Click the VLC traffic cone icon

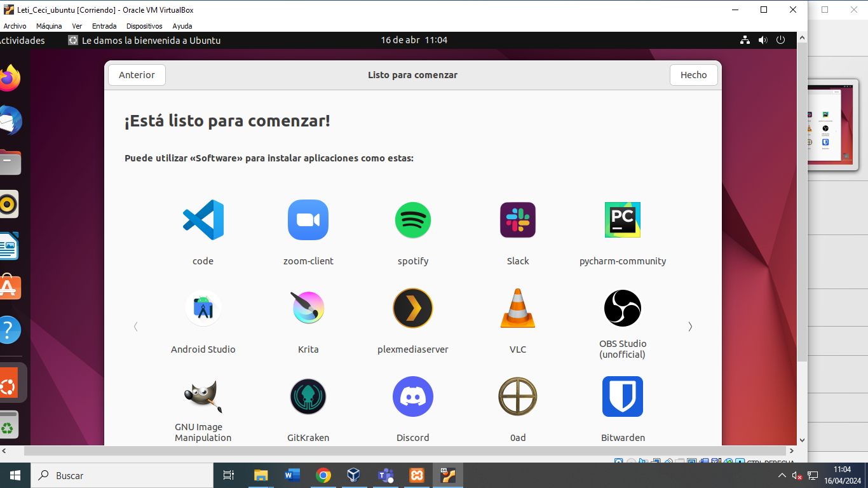point(518,308)
